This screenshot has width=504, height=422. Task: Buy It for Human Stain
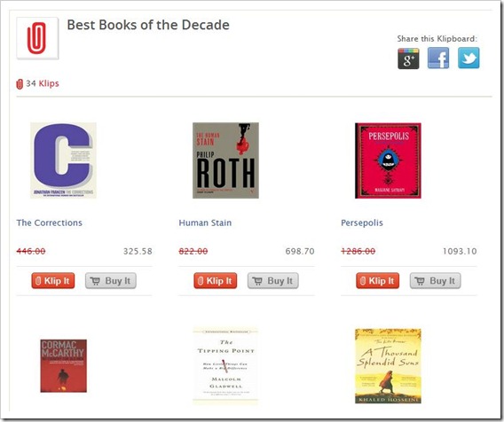pyautogui.click(x=273, y=281)
